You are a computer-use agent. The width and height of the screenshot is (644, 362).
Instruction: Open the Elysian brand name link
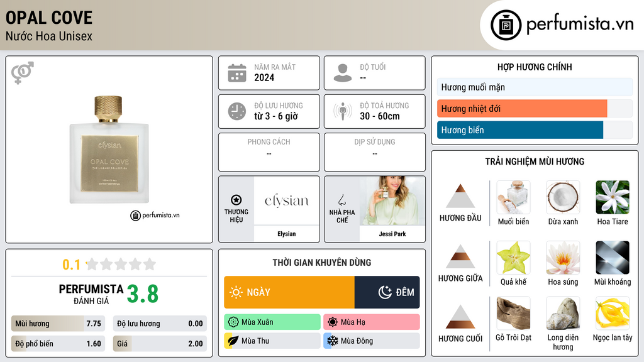(287, 234)
